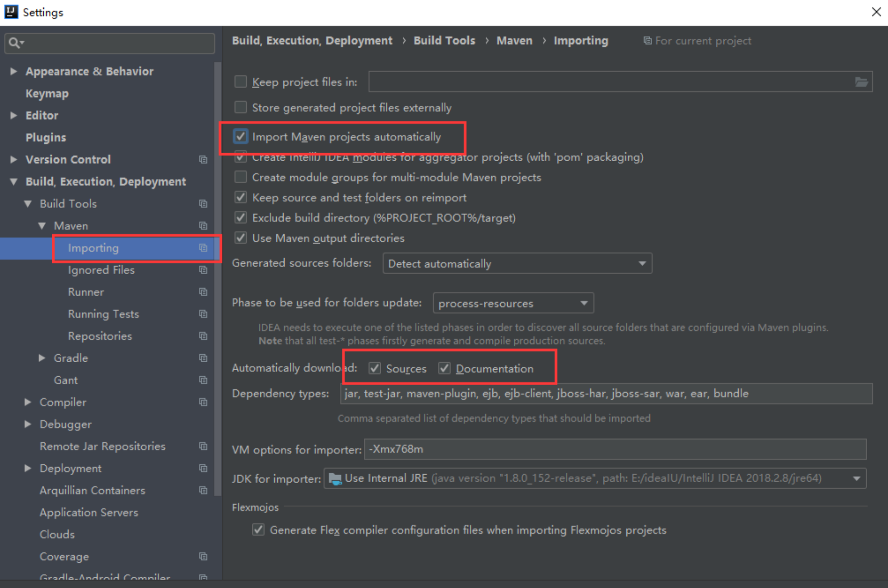Screen dimensions: 888x588
Task: Expand the Editor section
Action: [14, 116]
